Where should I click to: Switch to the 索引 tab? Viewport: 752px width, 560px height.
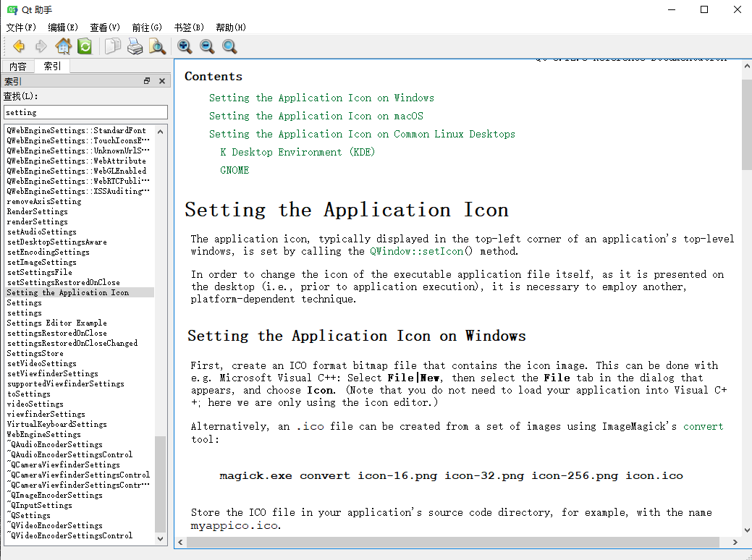click(x=52, y=66)
